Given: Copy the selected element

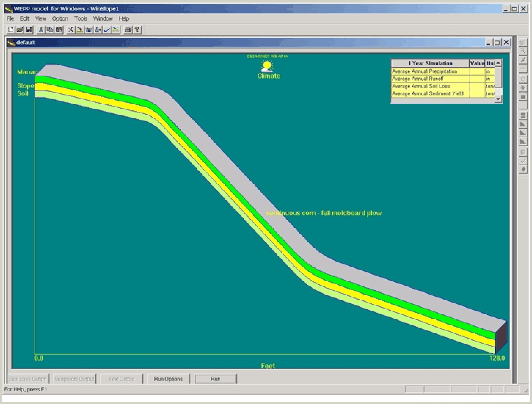Looking at the screenshot, I should pos(50,29).
